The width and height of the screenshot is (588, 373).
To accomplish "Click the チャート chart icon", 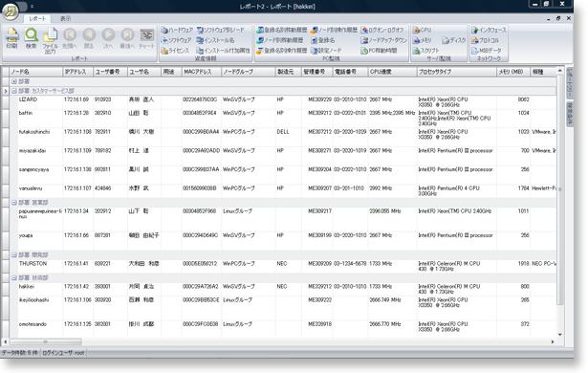I will [x=146, y=38].
